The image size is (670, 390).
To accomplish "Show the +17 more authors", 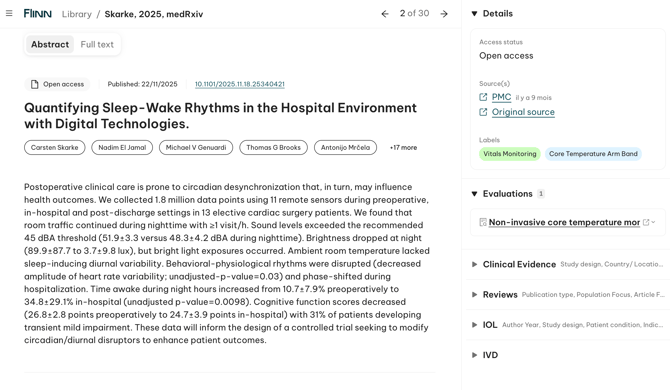I will point(403,147).
